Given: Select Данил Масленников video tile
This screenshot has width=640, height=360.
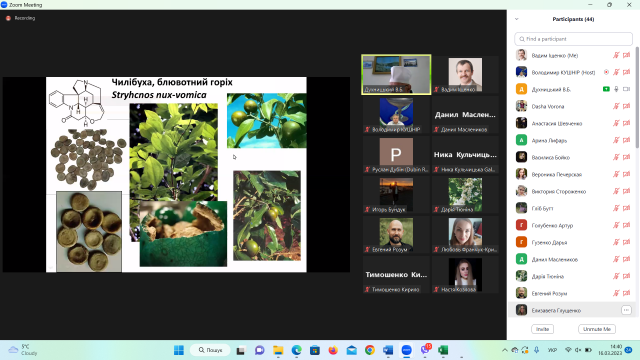Looking at the screenshot, I should (x=465, y=115).
